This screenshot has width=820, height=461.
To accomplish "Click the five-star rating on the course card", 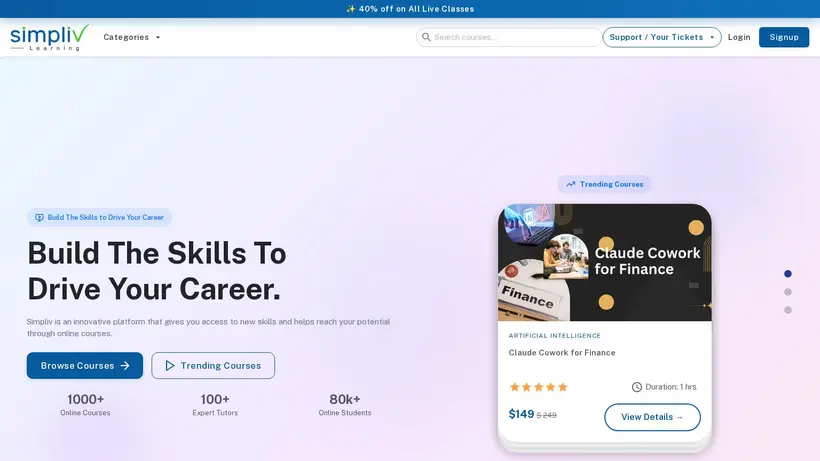I will (x=538, y=387).
